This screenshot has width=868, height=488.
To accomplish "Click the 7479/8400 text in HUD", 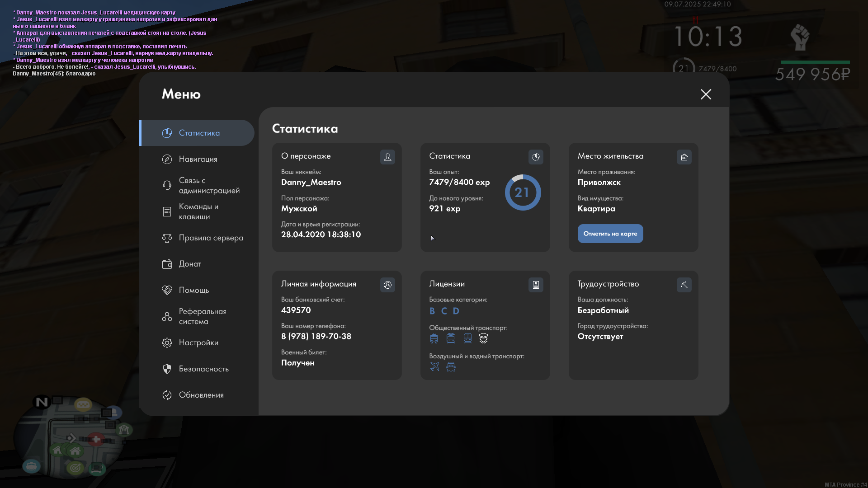I will pos(717,69).
